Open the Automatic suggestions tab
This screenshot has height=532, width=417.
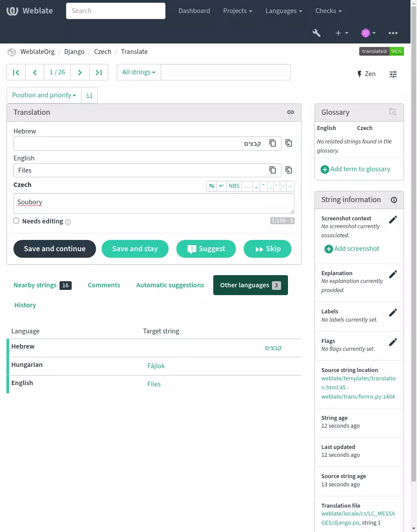pyautogui.click(x=170, y=285)
